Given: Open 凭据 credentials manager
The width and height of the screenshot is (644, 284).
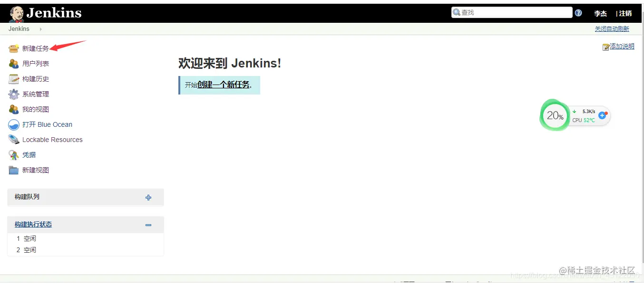Looking at the screenshot, I should click(28, 155).
